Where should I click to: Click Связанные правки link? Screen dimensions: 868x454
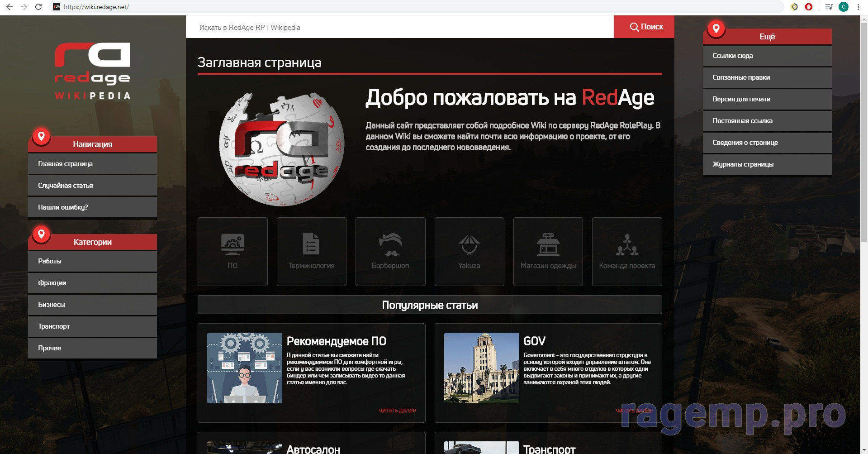767,77
